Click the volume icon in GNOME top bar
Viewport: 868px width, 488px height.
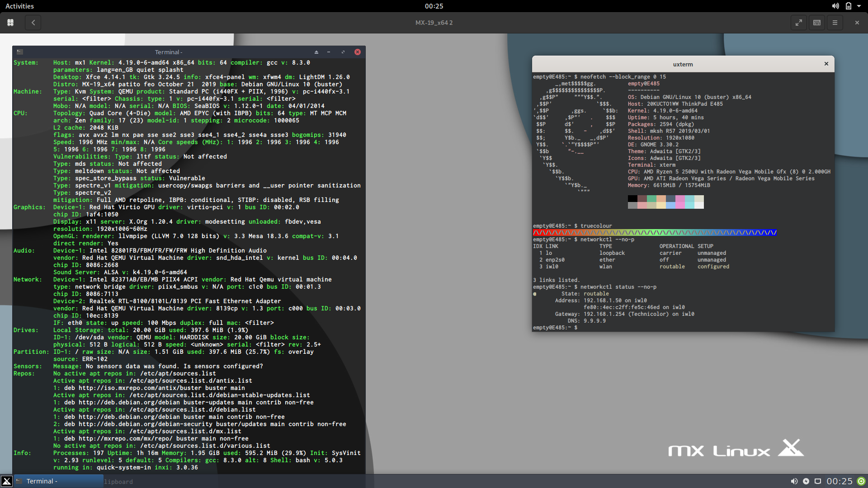[x=835, y=6]
